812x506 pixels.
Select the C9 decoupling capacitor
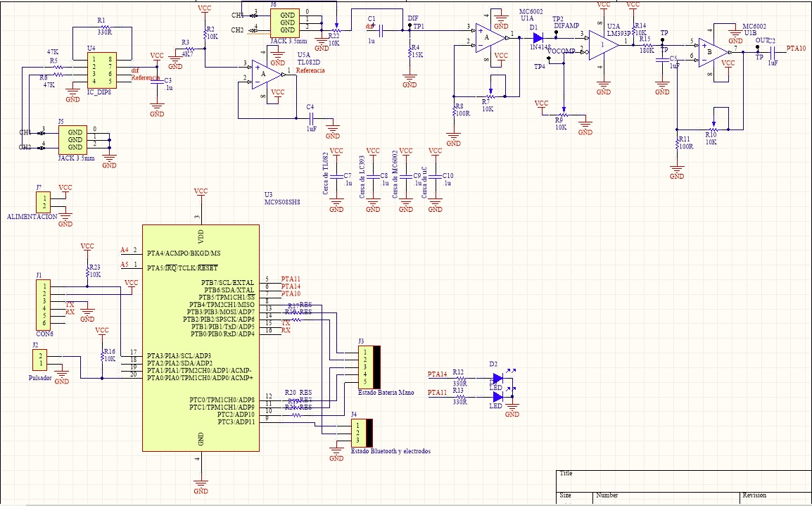[406, 177]
